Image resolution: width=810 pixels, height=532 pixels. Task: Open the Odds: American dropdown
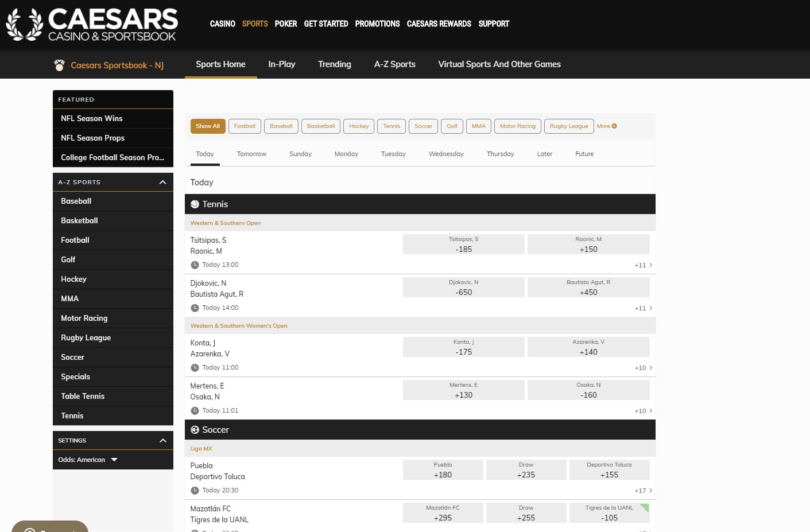88,460
